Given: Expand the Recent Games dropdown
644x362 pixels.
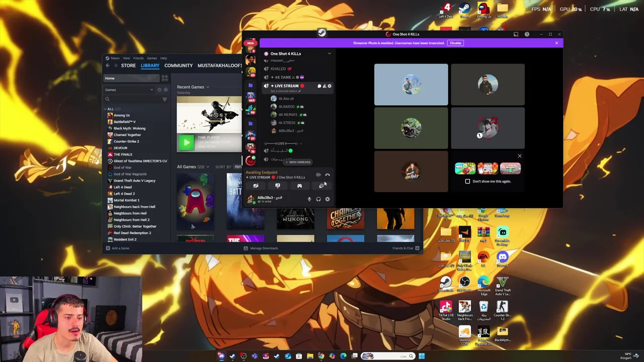Looking at the screenshot, I should pos(208,87).
